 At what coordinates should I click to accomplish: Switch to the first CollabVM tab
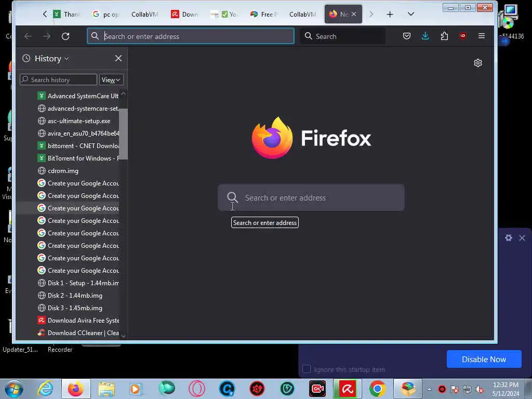[144, 14]
